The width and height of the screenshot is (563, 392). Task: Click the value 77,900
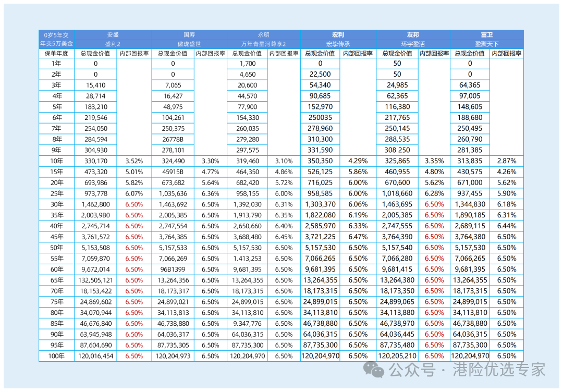pyautogui.click(x=248, y=107)
